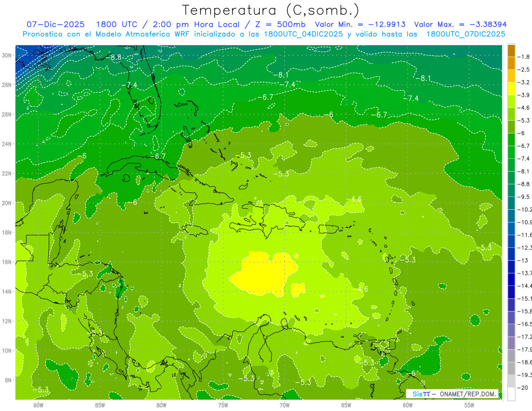Screen dimensions: 532x411
Task: Click the "65W" longitude axis label
Action: [x=346, y=405]
